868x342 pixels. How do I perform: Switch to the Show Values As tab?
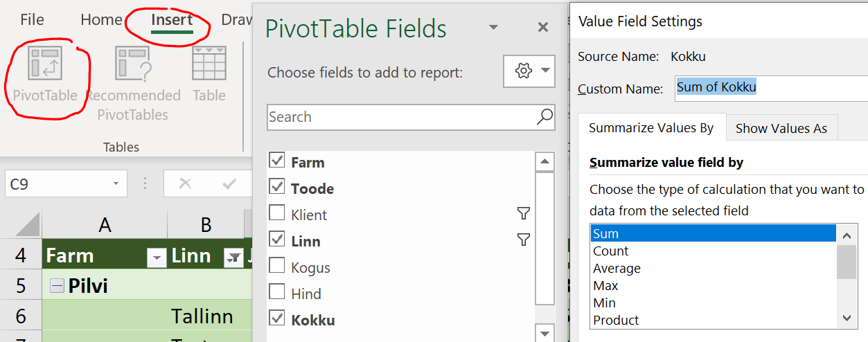(x=781, y=128)
